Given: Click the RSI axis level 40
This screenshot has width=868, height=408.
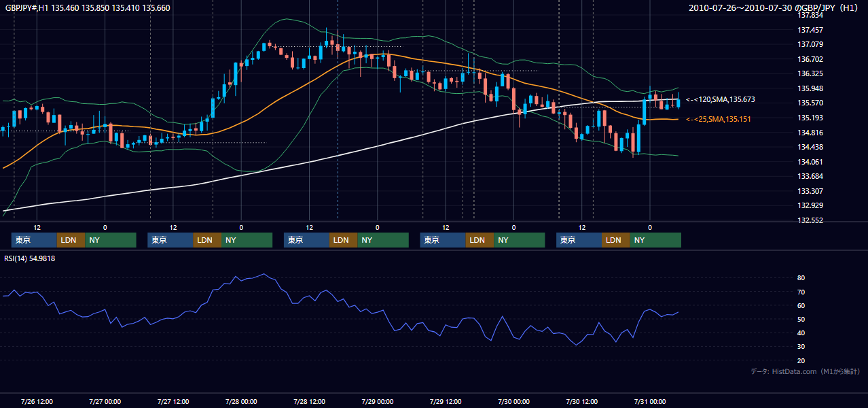Looking at the screenshot, I should point(801,333).
